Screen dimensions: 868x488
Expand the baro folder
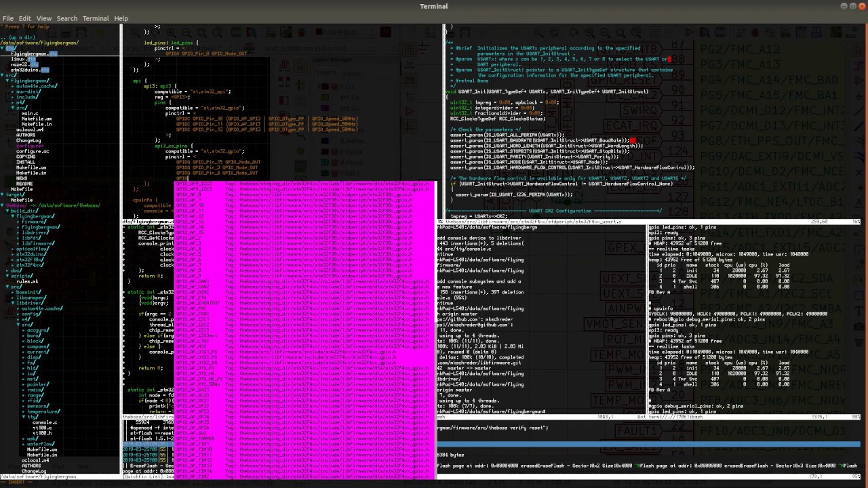pyautogui.click(x=33, y=335)
